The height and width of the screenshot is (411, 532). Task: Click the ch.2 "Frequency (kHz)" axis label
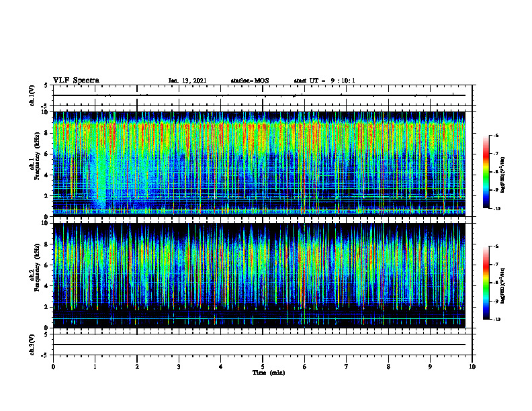(37, 267)
